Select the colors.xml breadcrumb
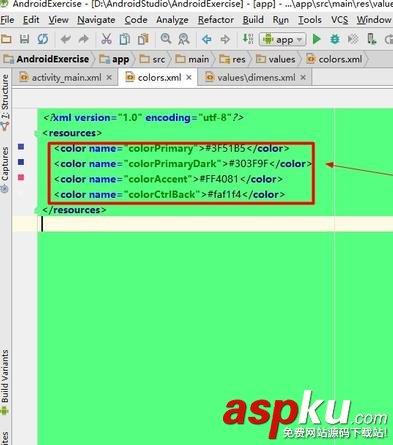 click(334, 59)
